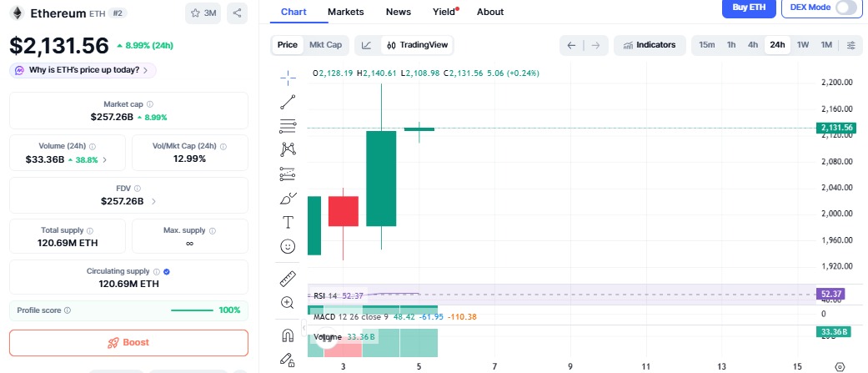The image size is (868, 373).
Task: Expand FDV details chevron
Action: coord(153,202)
